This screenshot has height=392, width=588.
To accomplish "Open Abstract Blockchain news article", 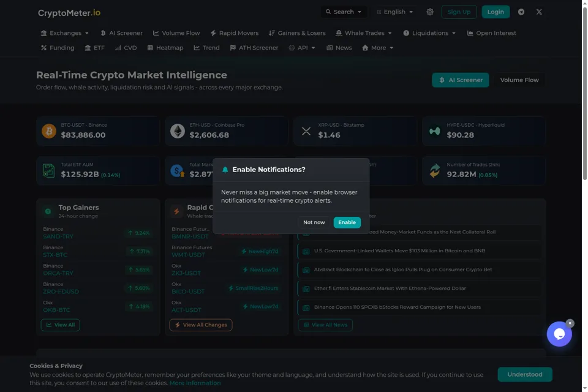I will coord(403,269).
